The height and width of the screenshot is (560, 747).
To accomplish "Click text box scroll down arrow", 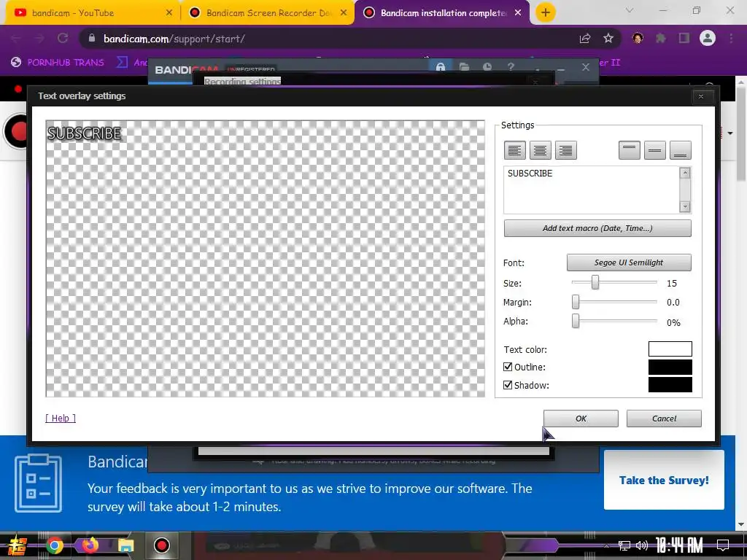I will (685, 206).
